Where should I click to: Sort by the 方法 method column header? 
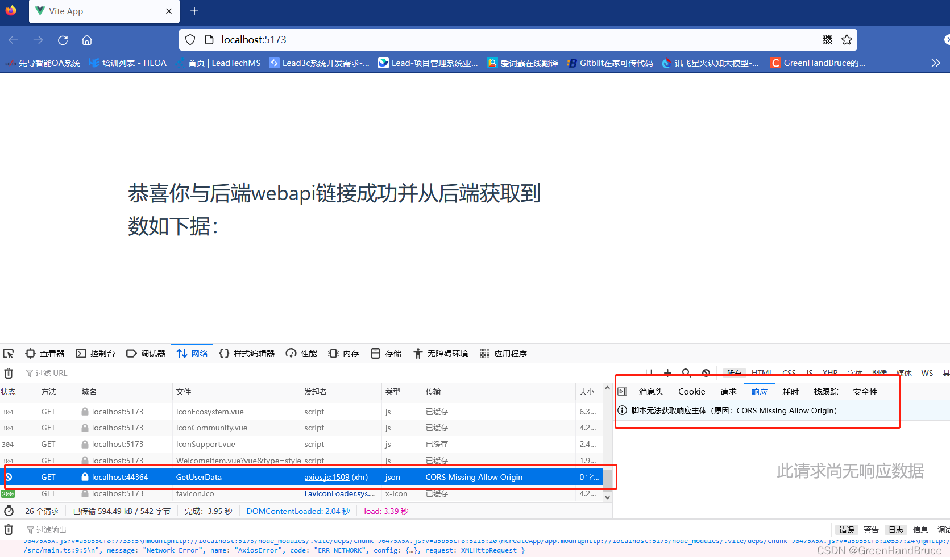(x=57, y=392)
